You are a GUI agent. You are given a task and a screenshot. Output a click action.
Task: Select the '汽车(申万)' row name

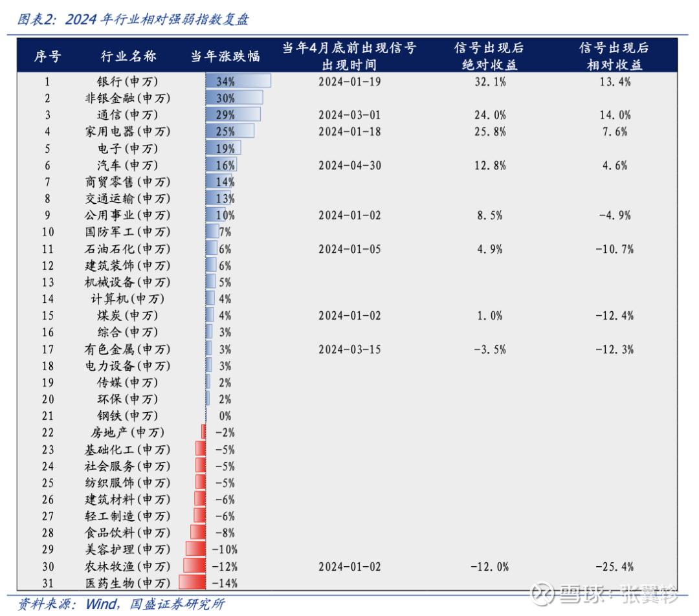tap(128, 166)
